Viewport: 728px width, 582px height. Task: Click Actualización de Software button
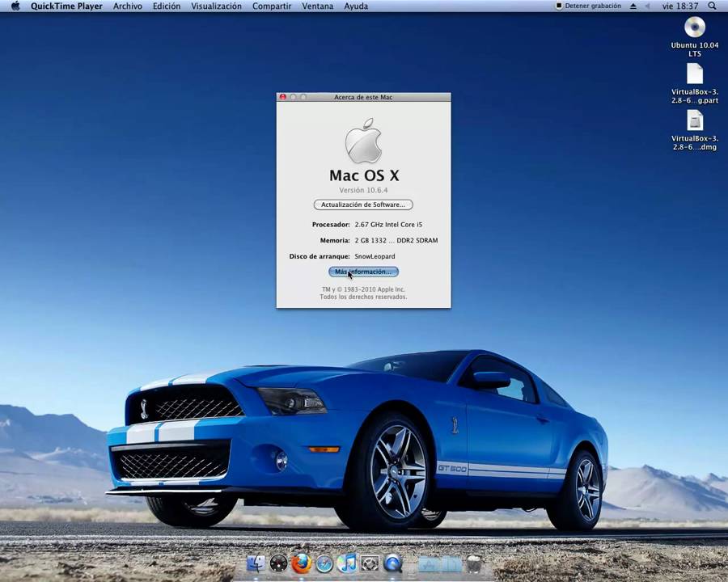(x=363, y=205)
